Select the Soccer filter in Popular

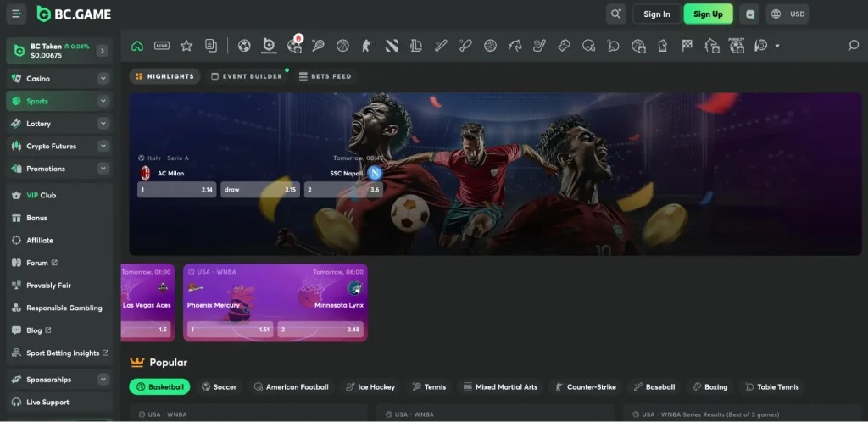(219, 387)
